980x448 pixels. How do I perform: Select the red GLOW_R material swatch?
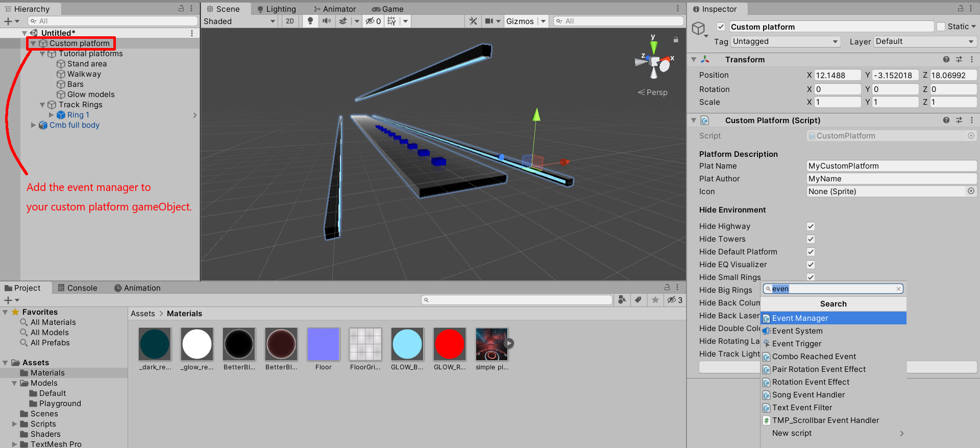[x=449, y=344]
